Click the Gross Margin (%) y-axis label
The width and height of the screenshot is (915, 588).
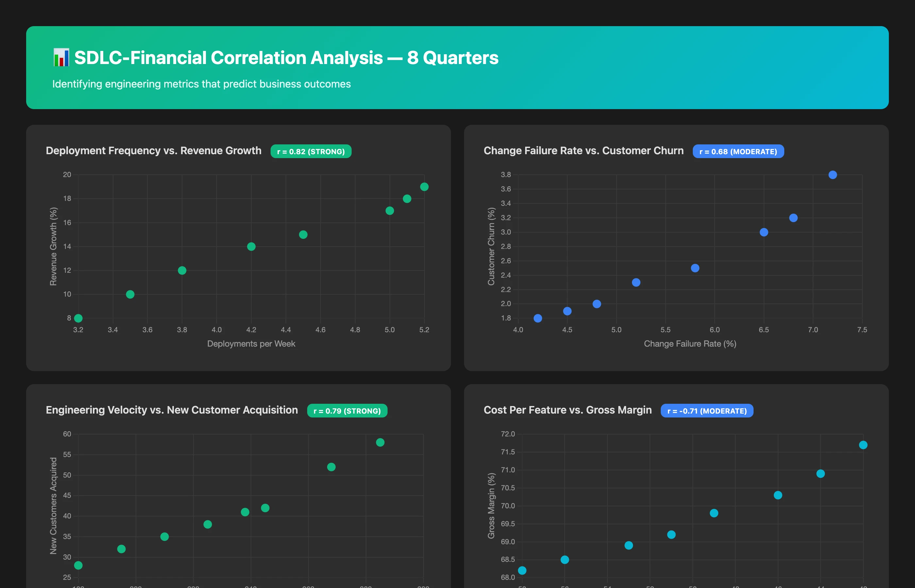point(491,506)
